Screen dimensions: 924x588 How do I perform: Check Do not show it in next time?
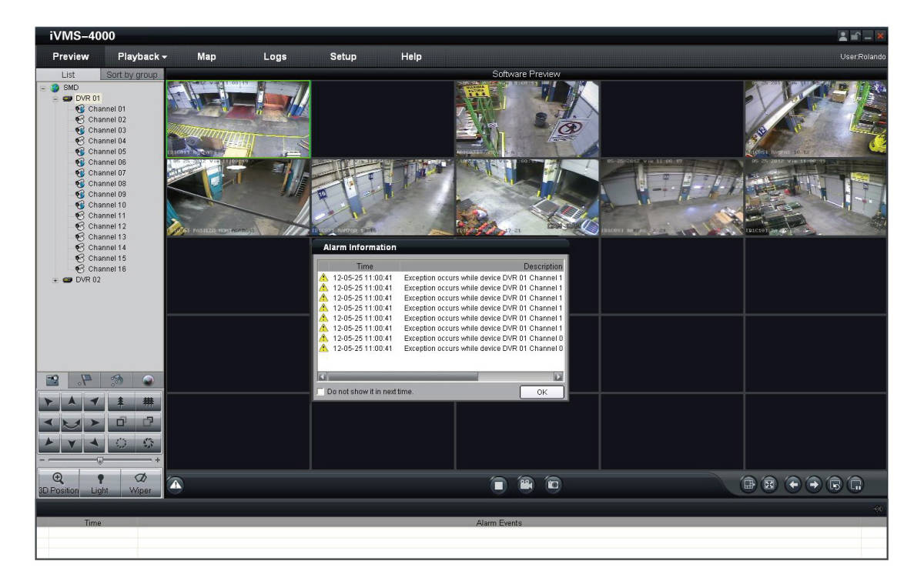point(321,392)
